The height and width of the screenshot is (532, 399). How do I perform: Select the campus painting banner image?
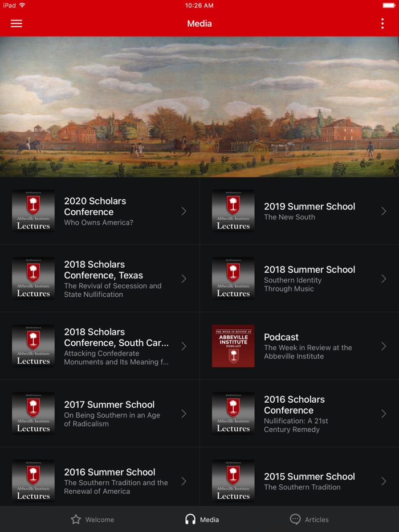(199, 107)
